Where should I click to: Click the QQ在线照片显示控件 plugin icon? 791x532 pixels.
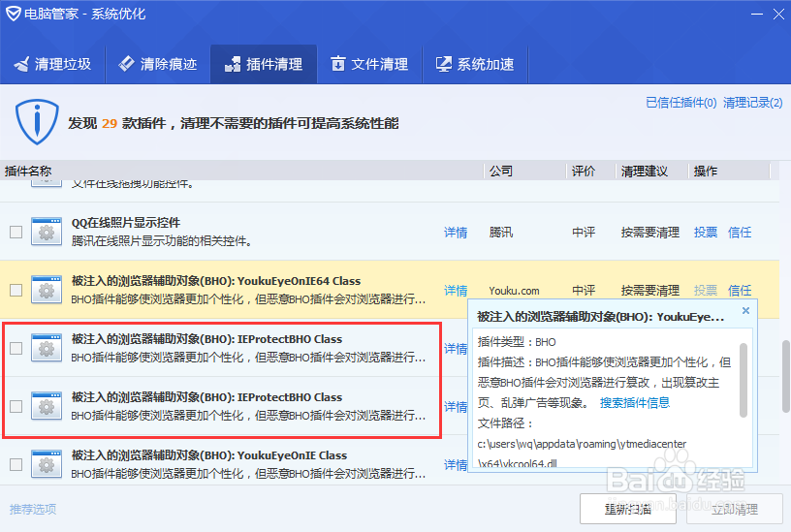(47, 232)
